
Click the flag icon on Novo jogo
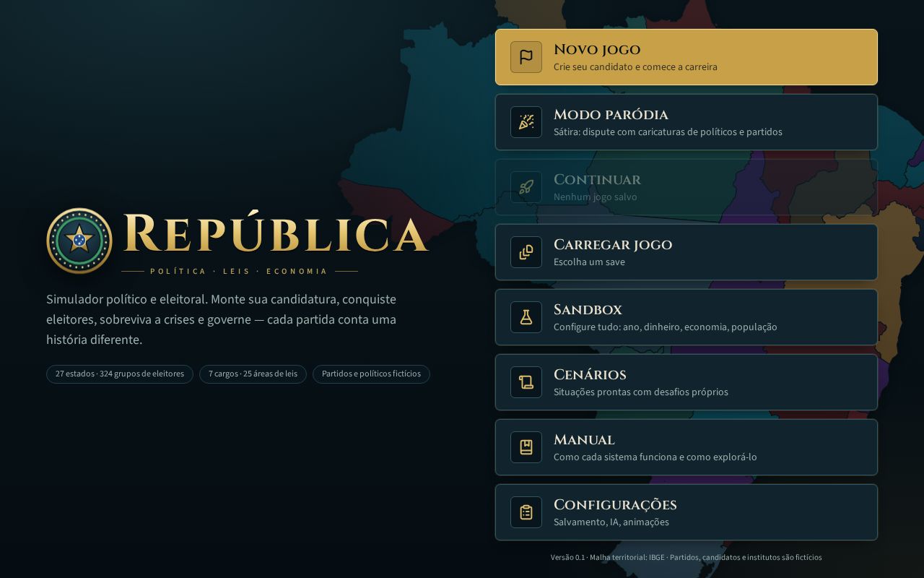click(526, 57)
